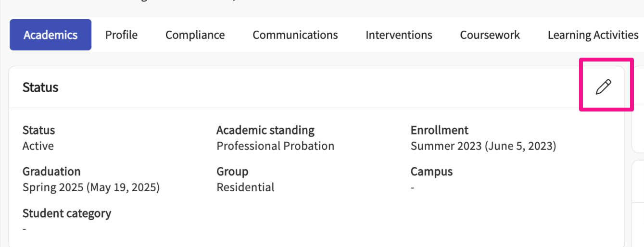Screen dimensions: 644x247
Task: Open the Profile tab
Action: (121, 35)
